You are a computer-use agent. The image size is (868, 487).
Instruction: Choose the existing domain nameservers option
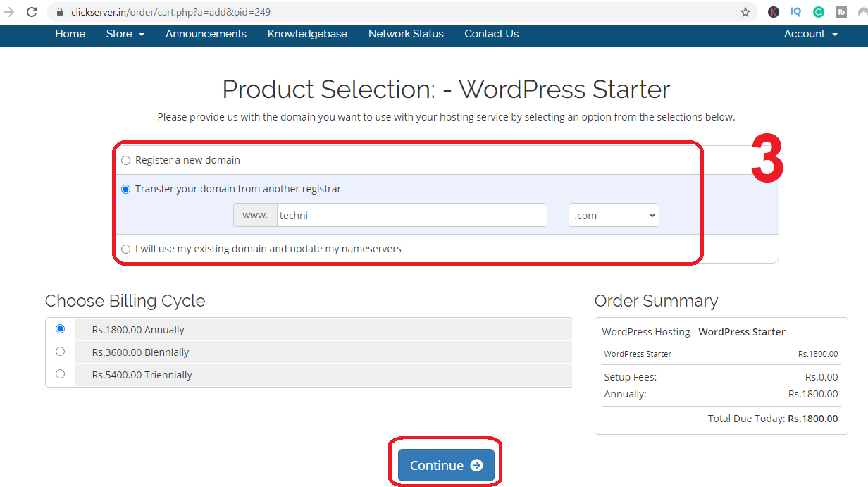coord(126,249)
